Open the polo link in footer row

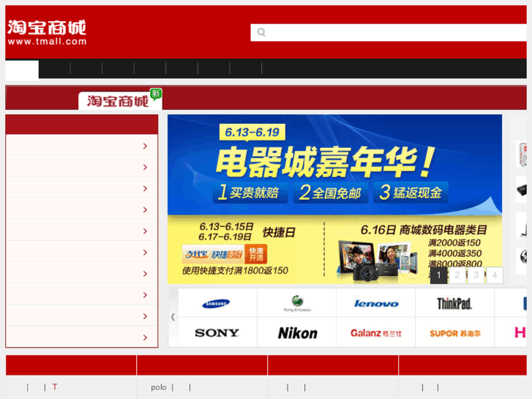pyautogui.click(x=159, y=387)
